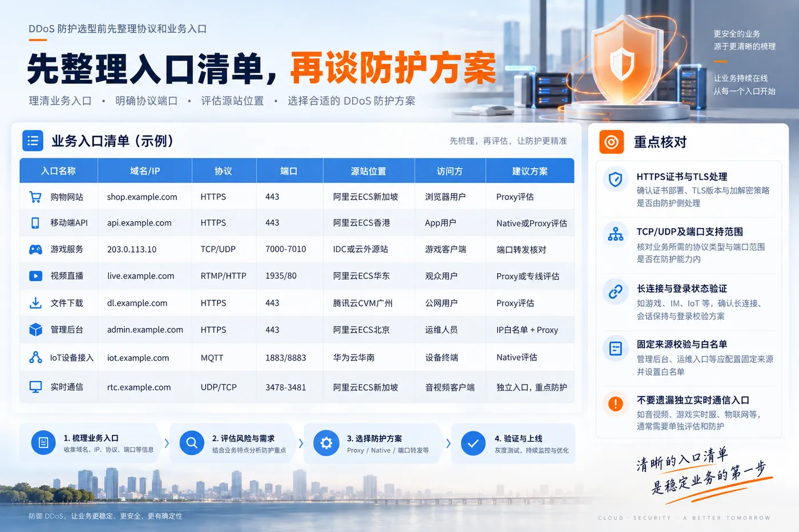Screen dimensions: 799x532
Task: Click the 入口名称 column header
Action: point(58,171)
